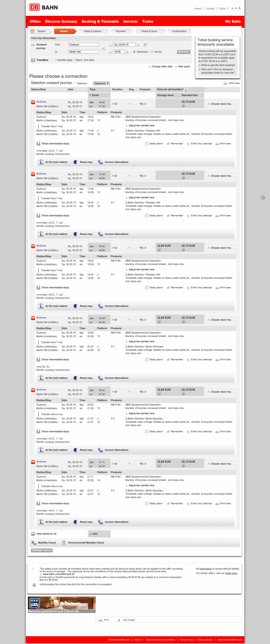The width and height of the screenshot is (270, 644).
Task: Decrease departure time arrow
Action: pos(110,52)
